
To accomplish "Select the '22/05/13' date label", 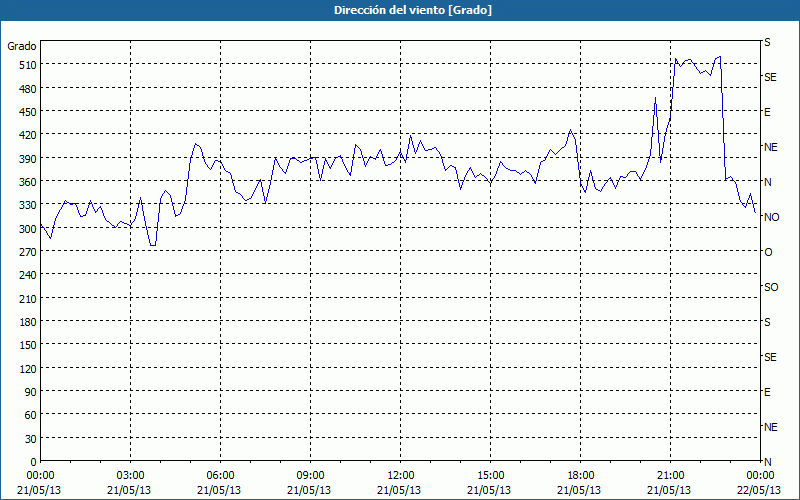I will pyautogui.click(x=759, y=490).
